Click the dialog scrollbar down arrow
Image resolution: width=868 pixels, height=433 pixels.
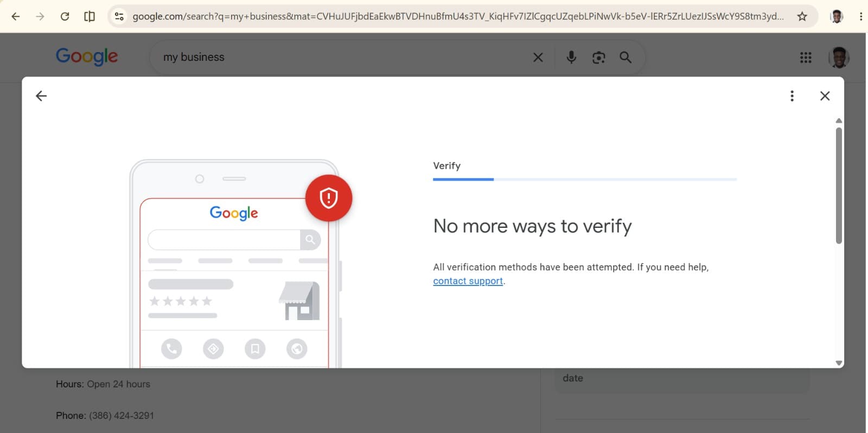click(x=839, y=363)
